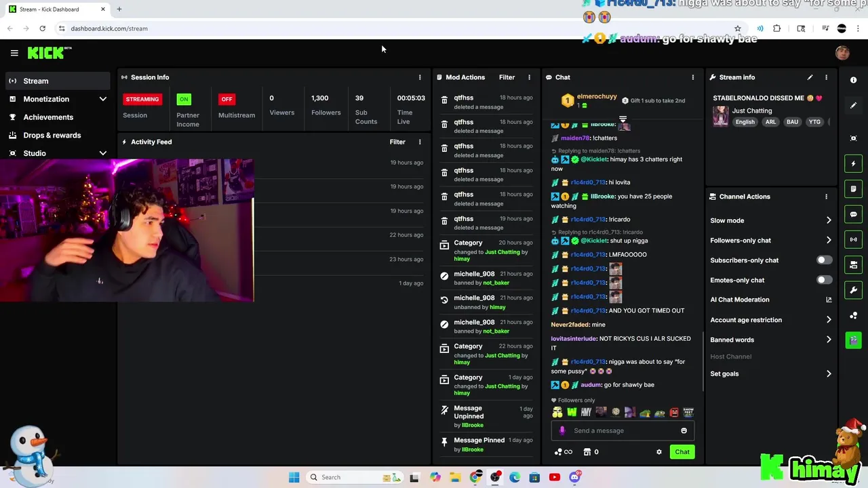Viewport: 868px width, 488px height.
Task: Click the pencil edit icon in the right rail
Action: pyautogui.click(x=854, y=105)
